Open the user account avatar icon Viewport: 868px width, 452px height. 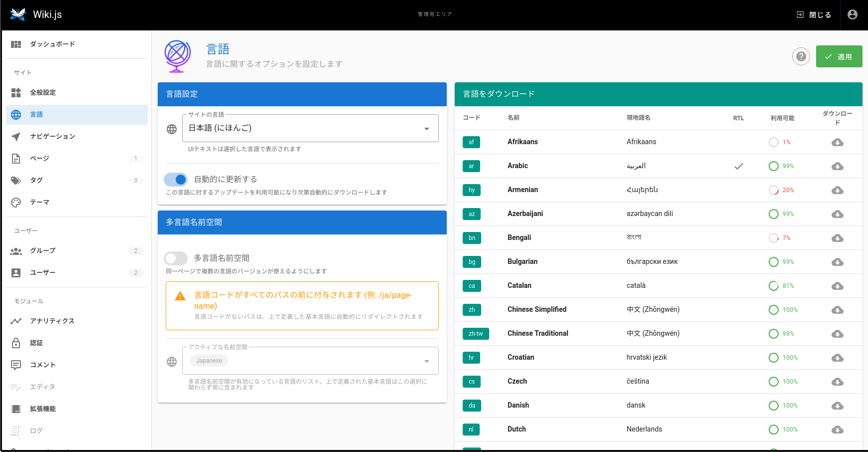pyautogui.click(x=852, y=14)
